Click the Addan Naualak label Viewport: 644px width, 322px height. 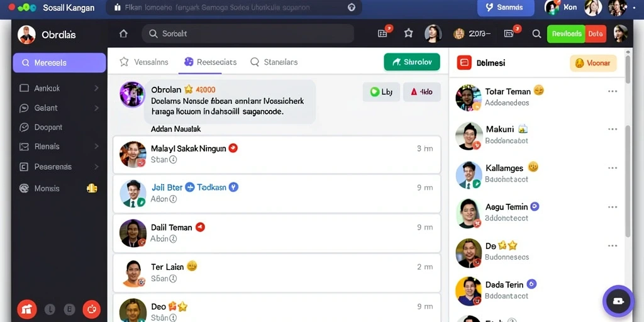click(x=176, y=129)
